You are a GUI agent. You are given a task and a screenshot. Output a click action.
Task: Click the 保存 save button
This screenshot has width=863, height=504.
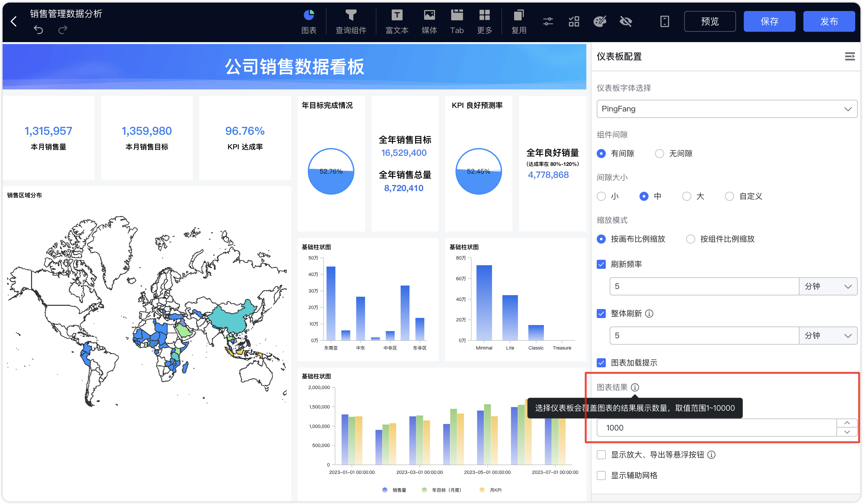(x=769, y=21)
